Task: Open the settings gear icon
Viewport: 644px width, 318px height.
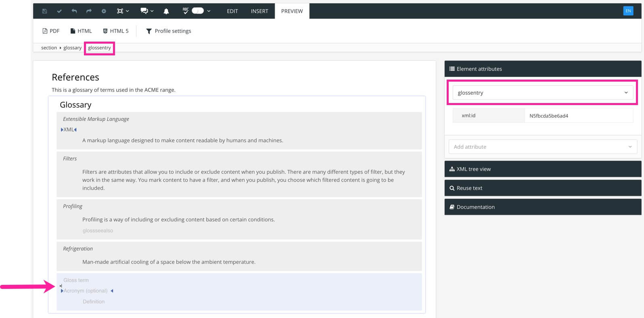Action: [104, 11]
